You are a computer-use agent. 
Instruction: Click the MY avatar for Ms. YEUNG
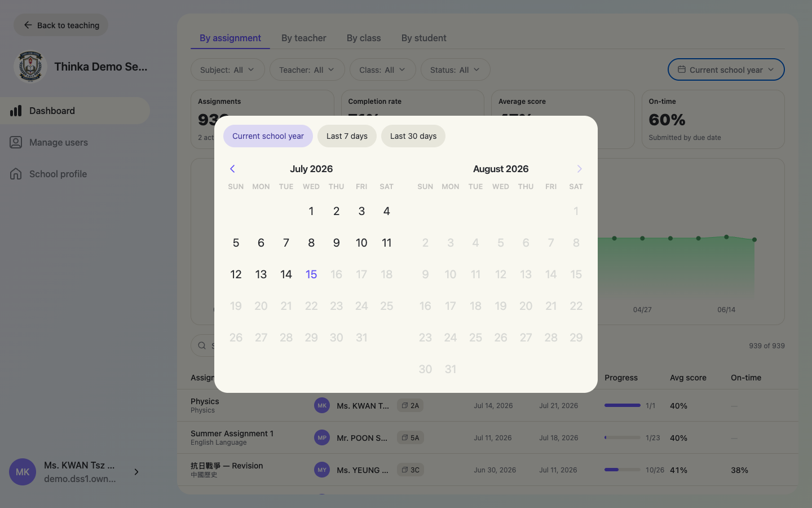(x=322, y=470)
